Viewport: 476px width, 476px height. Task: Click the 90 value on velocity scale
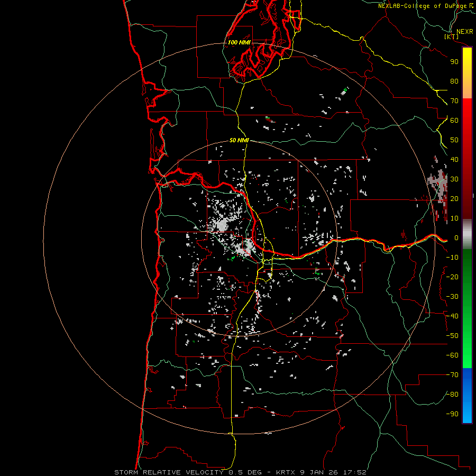tap(454, 62)
